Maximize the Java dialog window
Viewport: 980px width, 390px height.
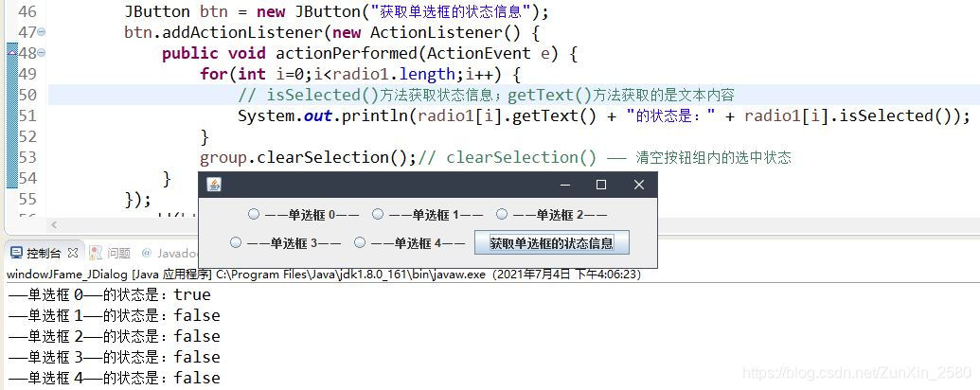click(x=601, y=185)
